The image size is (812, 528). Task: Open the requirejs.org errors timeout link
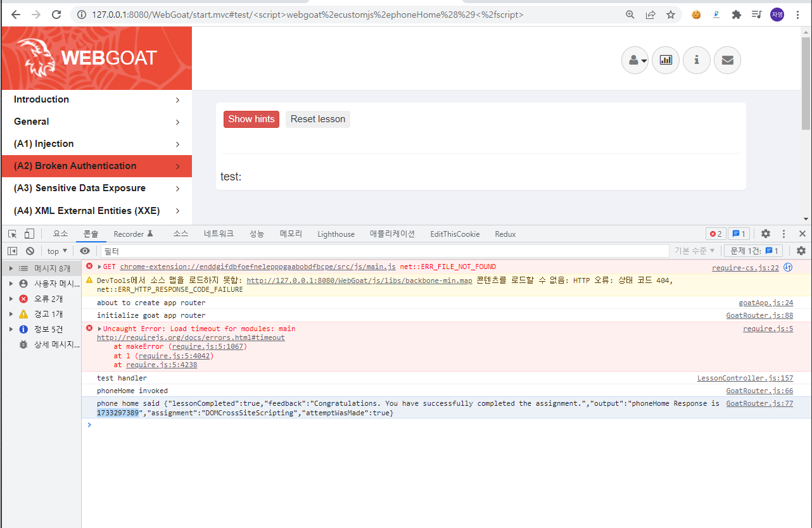(x=191, y=337)
